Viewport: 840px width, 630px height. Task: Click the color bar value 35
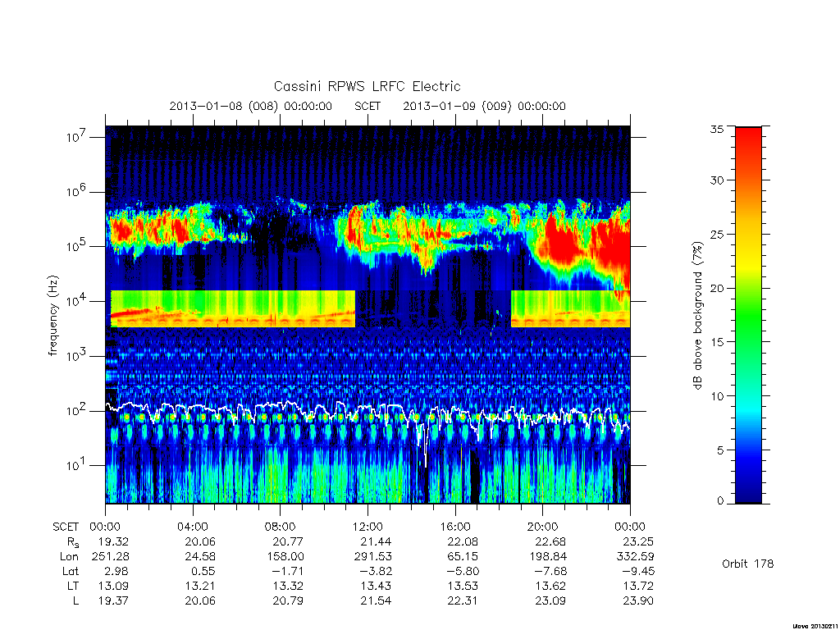pyautogui.click(x=716, y=129)
